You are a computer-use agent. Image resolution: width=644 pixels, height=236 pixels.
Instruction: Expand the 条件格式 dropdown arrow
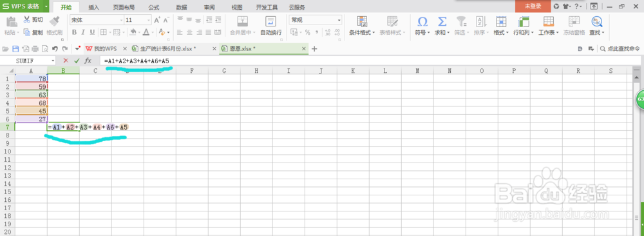(x=374, y=32)
